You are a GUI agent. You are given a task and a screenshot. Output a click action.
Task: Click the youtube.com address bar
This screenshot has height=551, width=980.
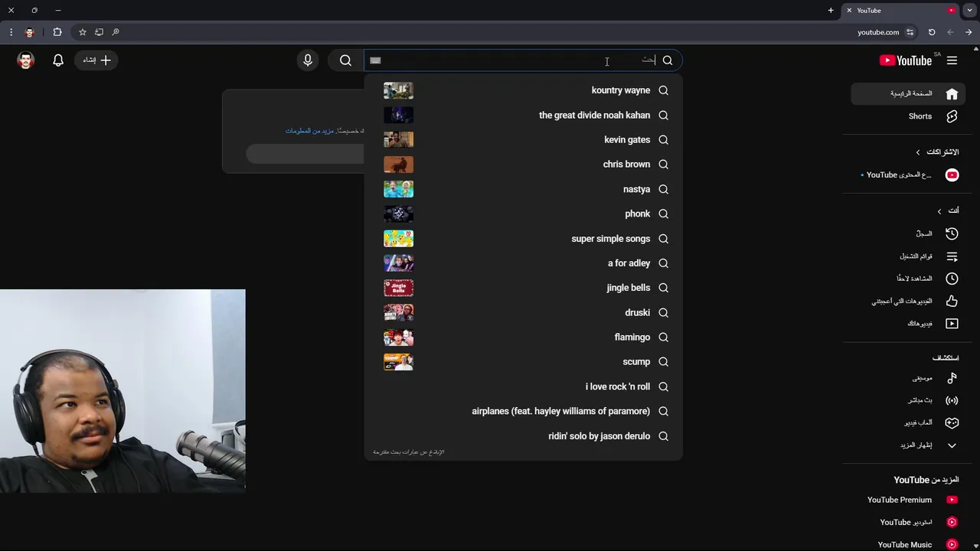(x=878, y=32)
